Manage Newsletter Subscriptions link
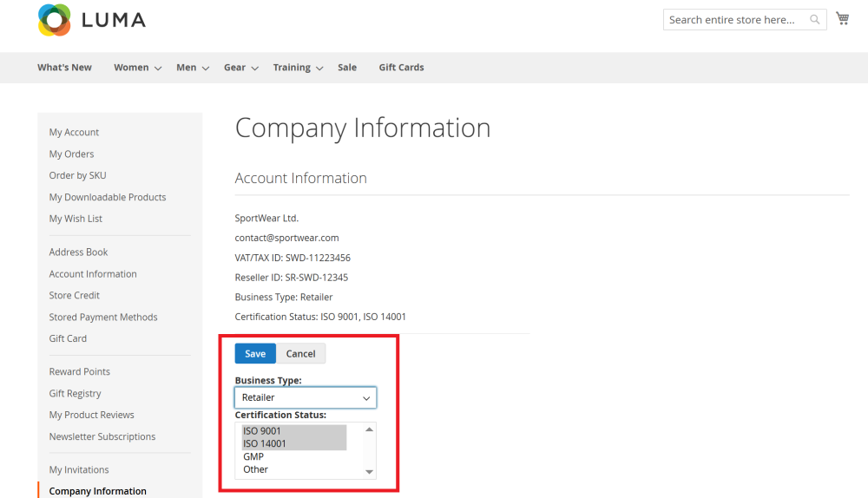Screen dimensions: 868x498 (102, 436)
